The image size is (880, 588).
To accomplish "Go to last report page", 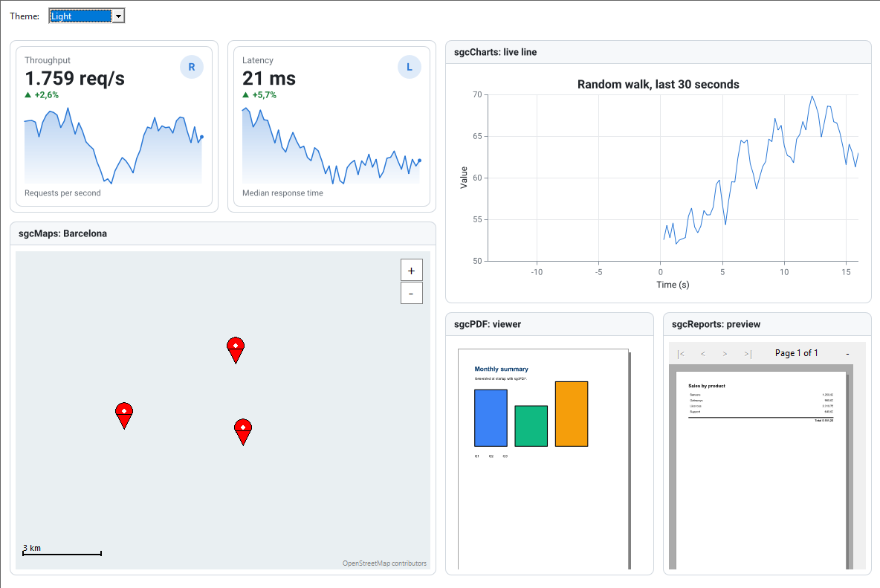I will click(x=747, y=354).
